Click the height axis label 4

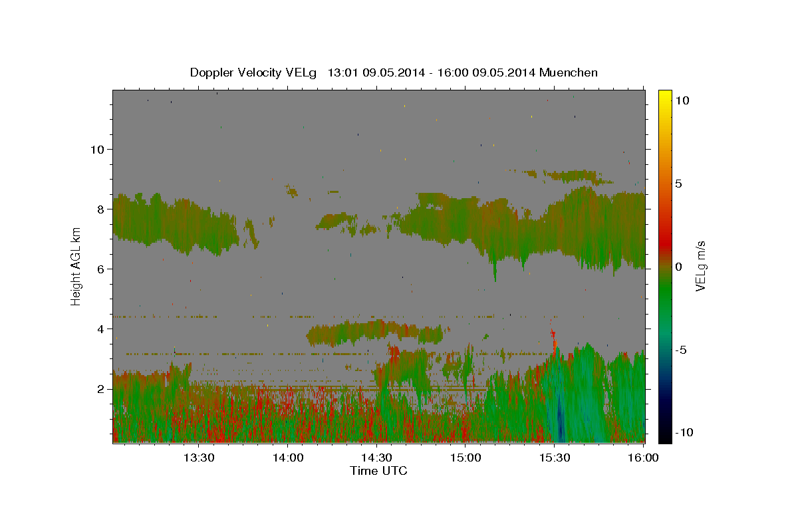[x=100, y=329]
